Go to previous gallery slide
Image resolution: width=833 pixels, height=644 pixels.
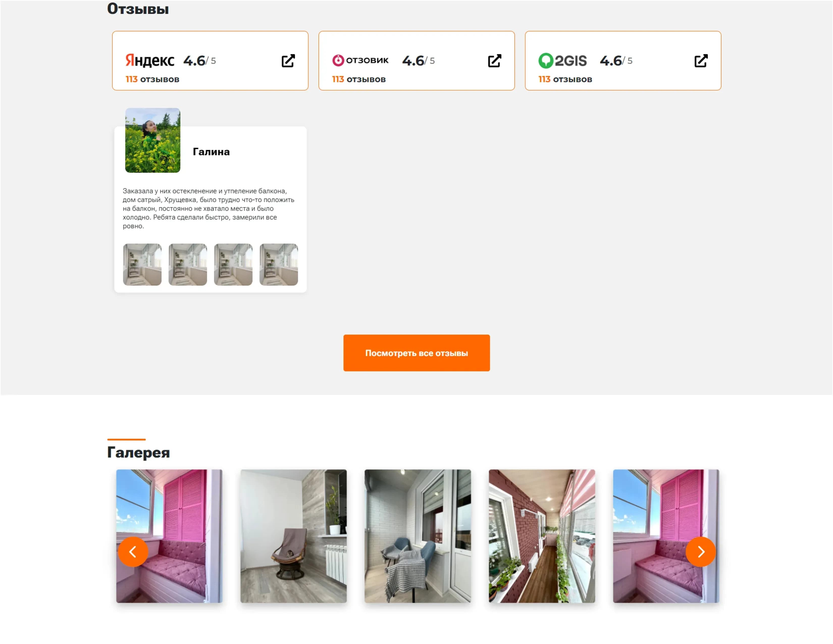[x=133, y=552]
